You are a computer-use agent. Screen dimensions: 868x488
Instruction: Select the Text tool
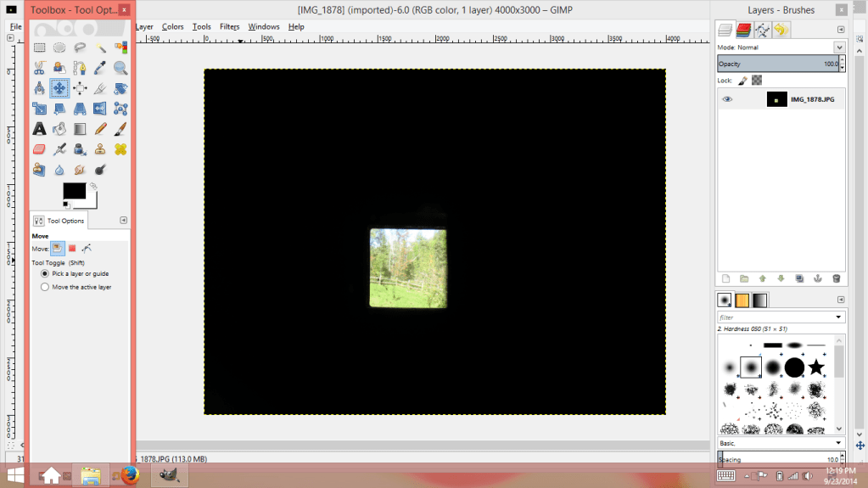click(x=39, y=129)
